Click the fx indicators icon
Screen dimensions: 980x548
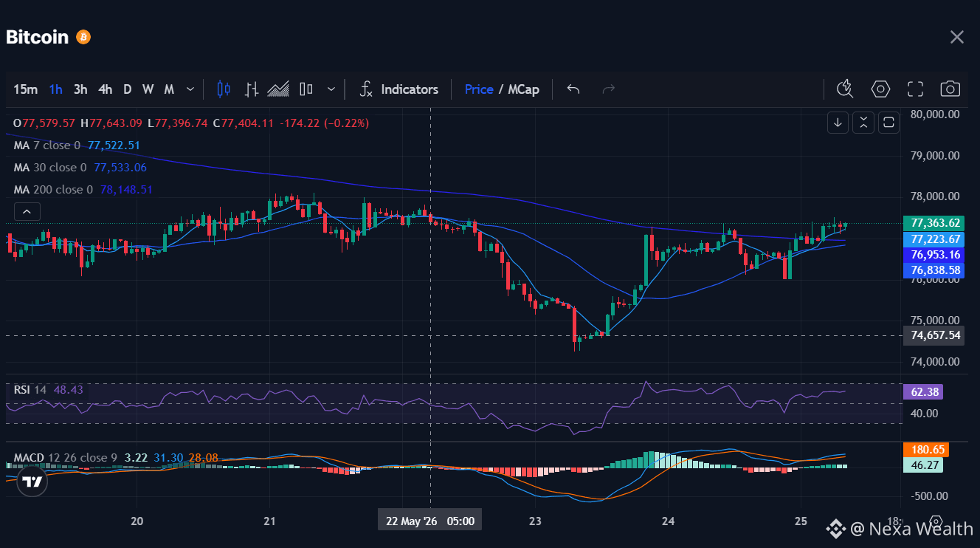366,89
